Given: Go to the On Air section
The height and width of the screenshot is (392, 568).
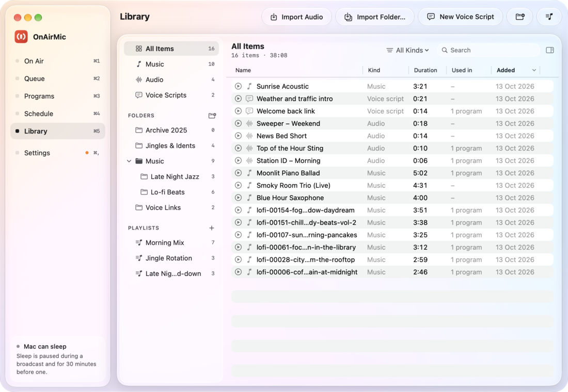Looking at the screenshot, I should click(58, 61).
